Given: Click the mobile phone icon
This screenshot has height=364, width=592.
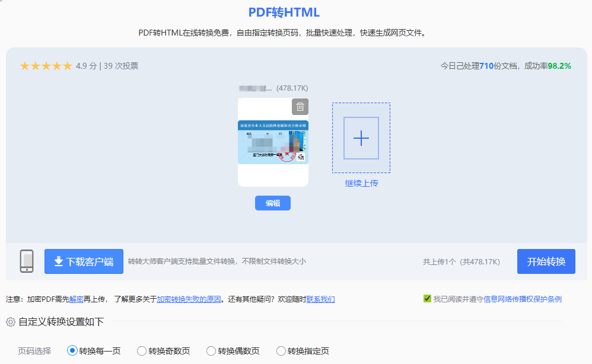Looking at the screenshot, I should click(x=27, y=261).
